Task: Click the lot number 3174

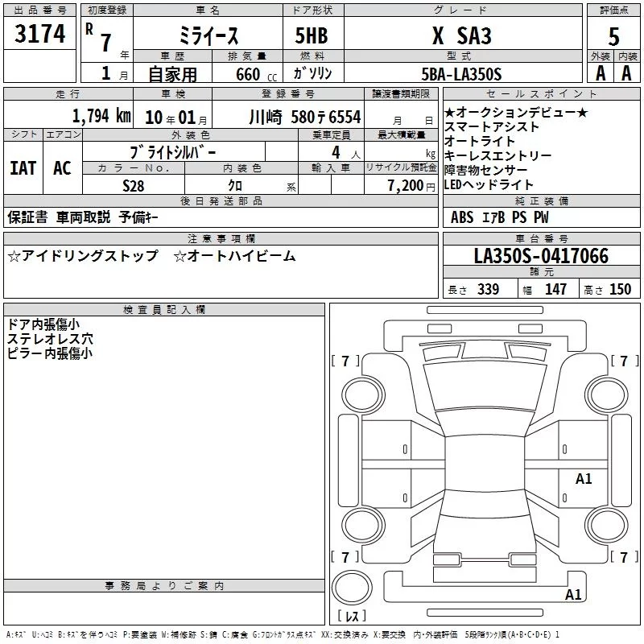Action: [39, 33]
